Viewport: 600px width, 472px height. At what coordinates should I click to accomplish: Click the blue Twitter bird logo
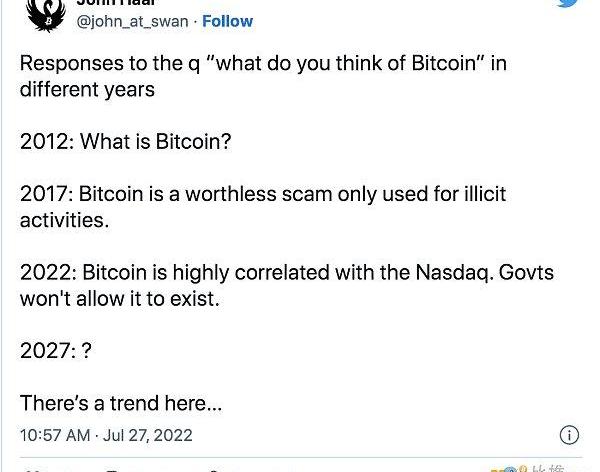[x=567, y=4]
